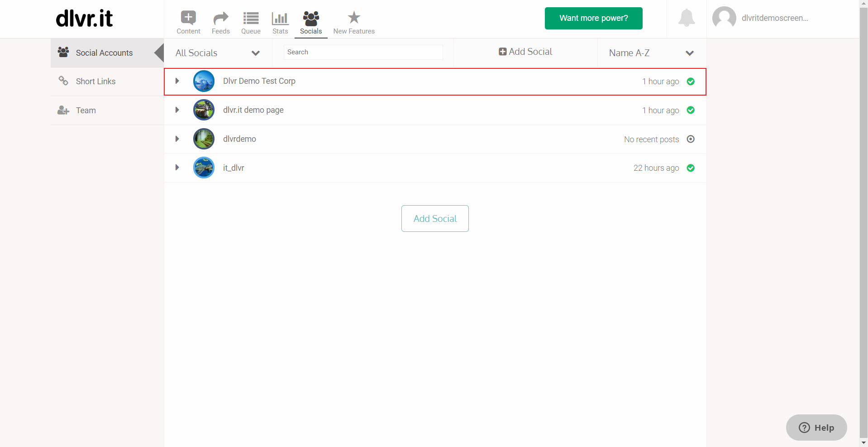Open Team in sidebar

(x=107, y=111)
